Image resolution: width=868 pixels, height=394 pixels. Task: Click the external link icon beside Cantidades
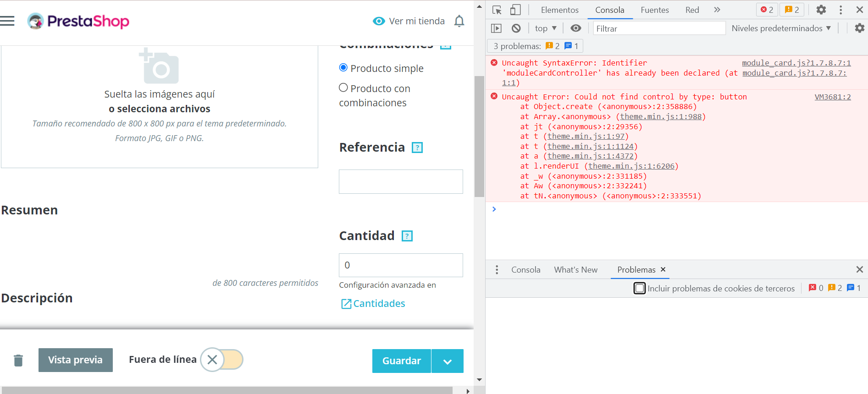click(x=346, y=304)
